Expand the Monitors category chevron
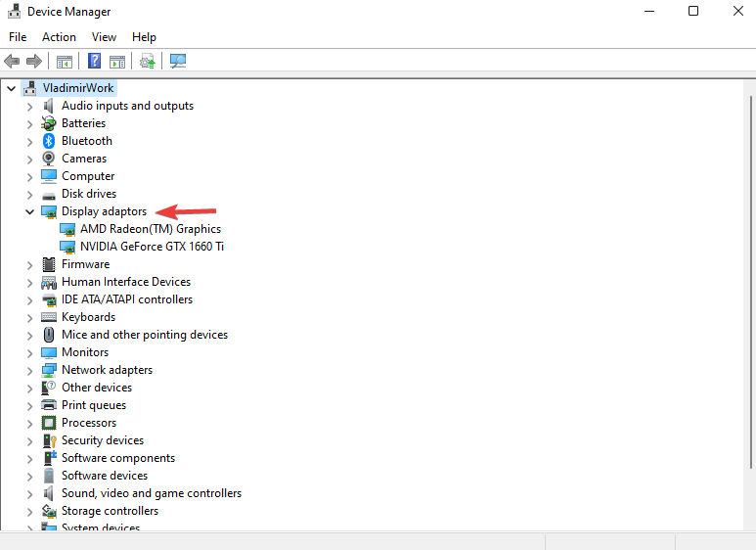The width and height of the screenshot is (756, 550). pos(30,352)
